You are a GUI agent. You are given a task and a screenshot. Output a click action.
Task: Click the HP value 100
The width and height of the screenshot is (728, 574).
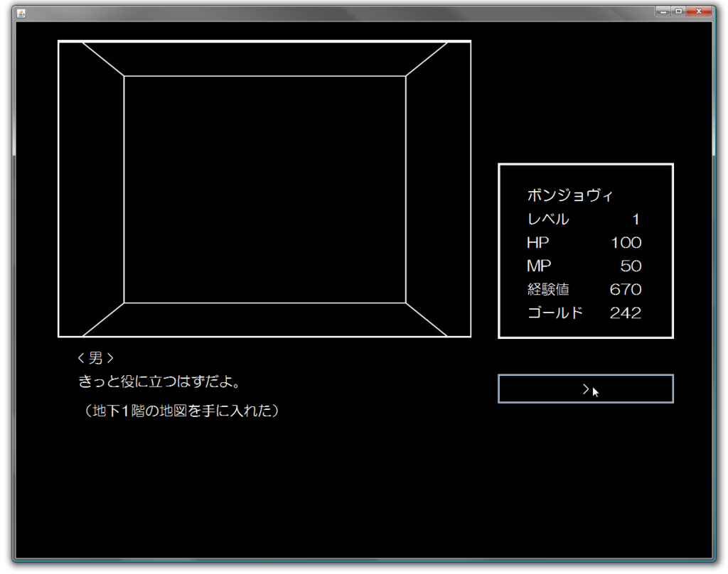click(626, 242)
